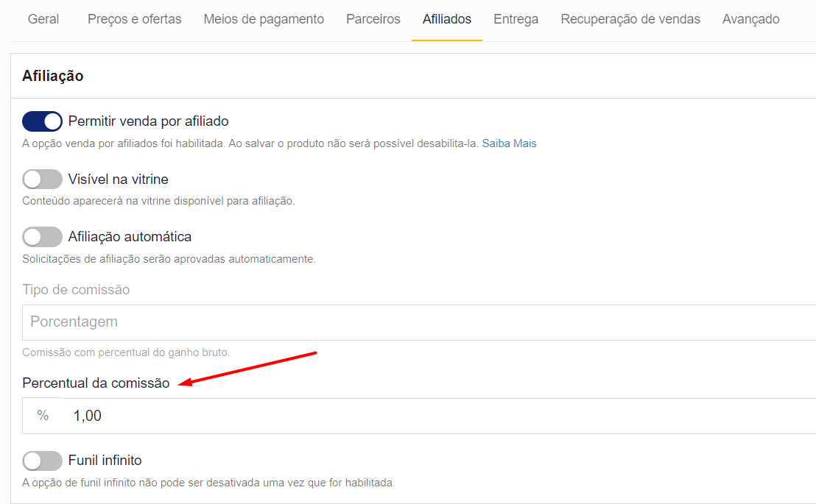Click the commission percentage field showing 1,00
816x504 pixels.
coord(435,416)
